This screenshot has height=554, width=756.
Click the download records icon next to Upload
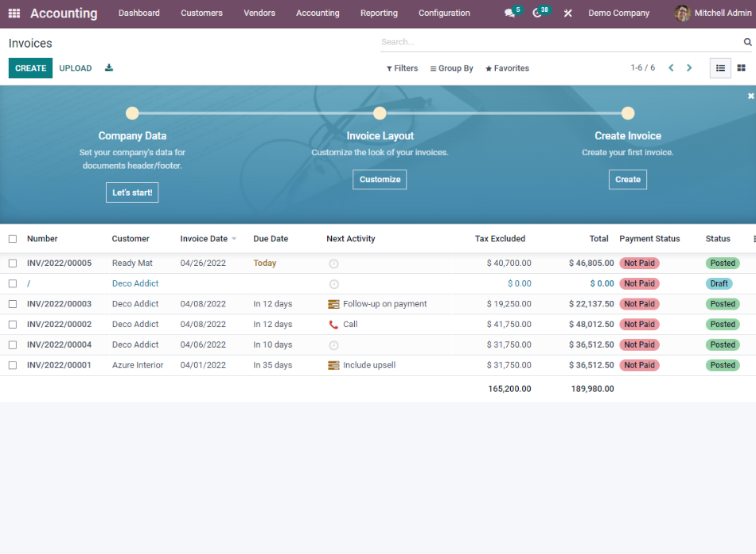(108, 68)
